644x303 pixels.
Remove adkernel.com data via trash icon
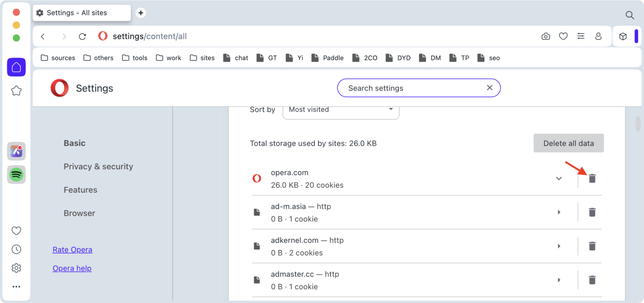(x=592, y=246)
